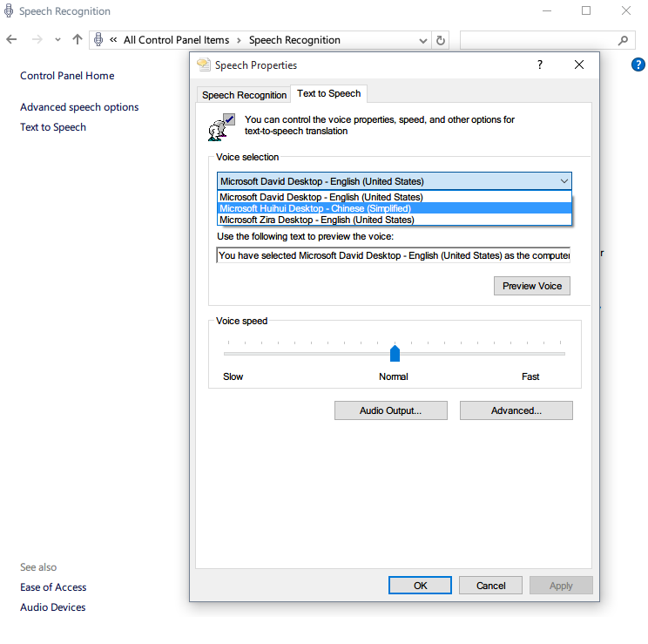Minimize the Speech Recognition window
This screenshot has height=644, width=648.
(547, 10)
